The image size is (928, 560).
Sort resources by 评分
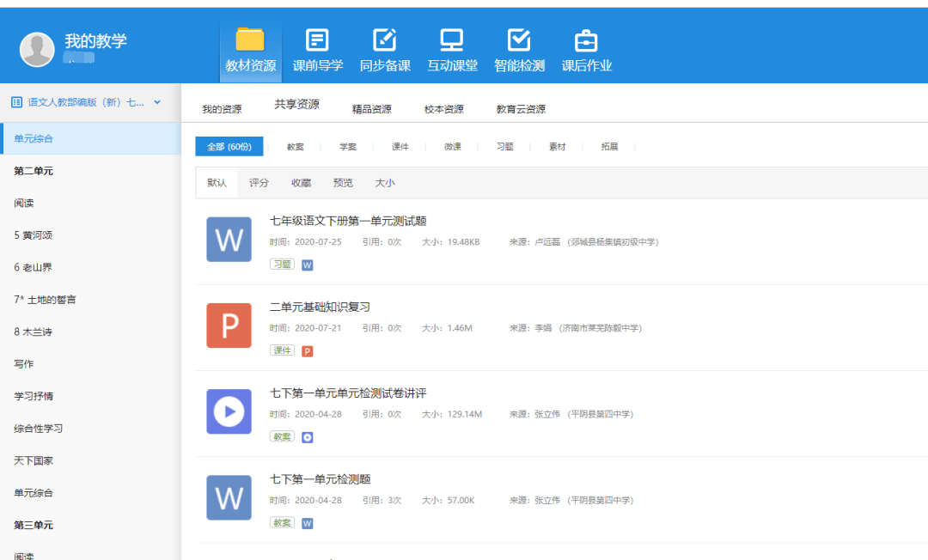click(x=259, y=183)
